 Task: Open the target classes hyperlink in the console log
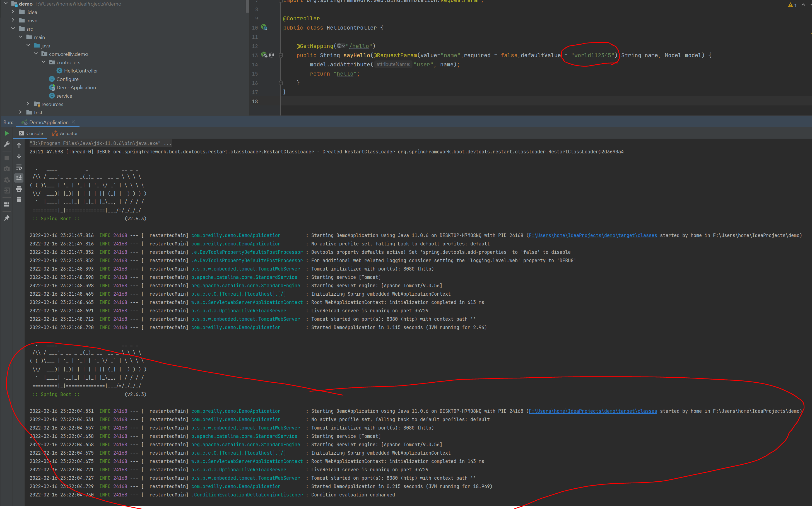[592, 235]
